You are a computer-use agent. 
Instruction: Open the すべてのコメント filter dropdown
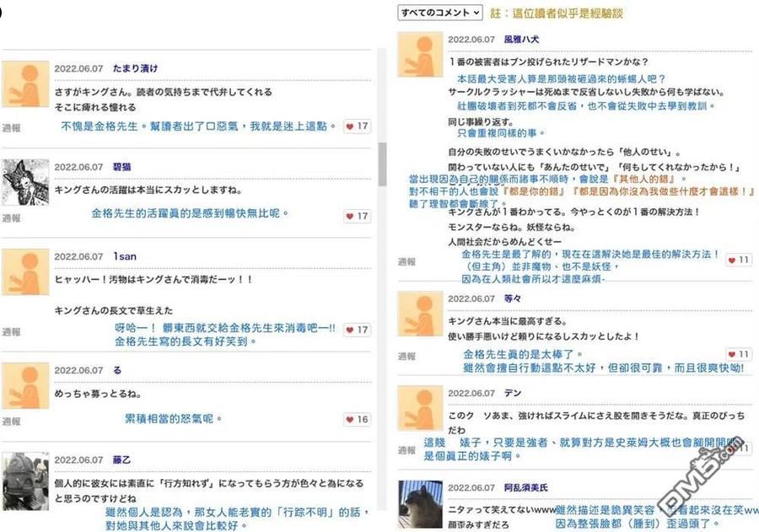[439, 13]
